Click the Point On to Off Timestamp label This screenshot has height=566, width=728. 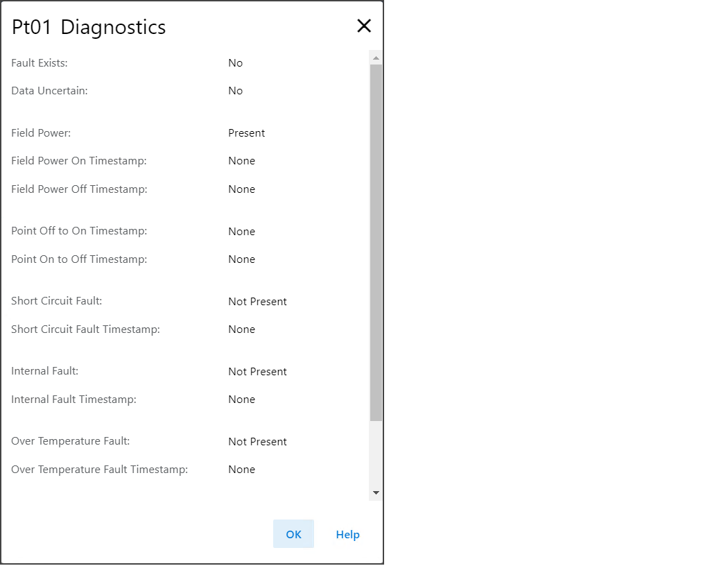click(x=79, y=259)
